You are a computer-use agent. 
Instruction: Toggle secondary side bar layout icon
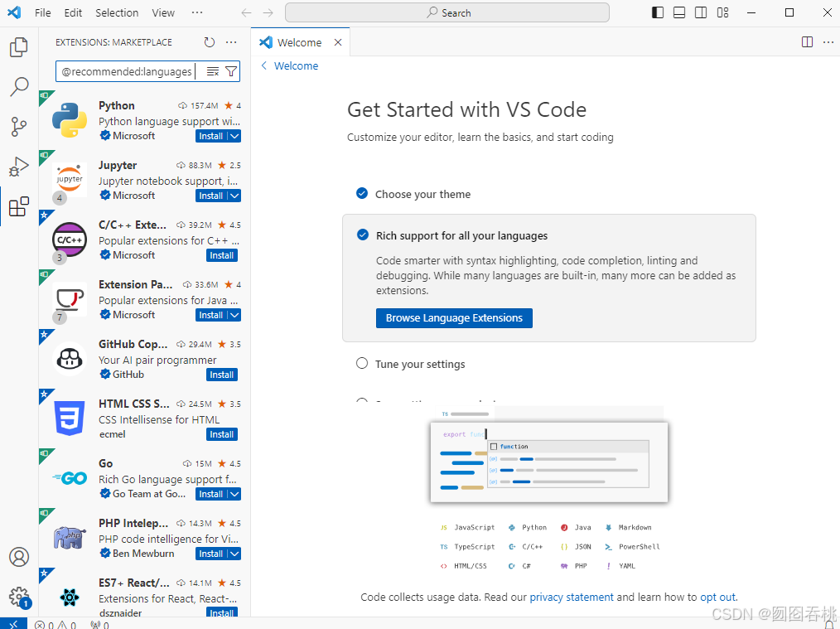701,13
